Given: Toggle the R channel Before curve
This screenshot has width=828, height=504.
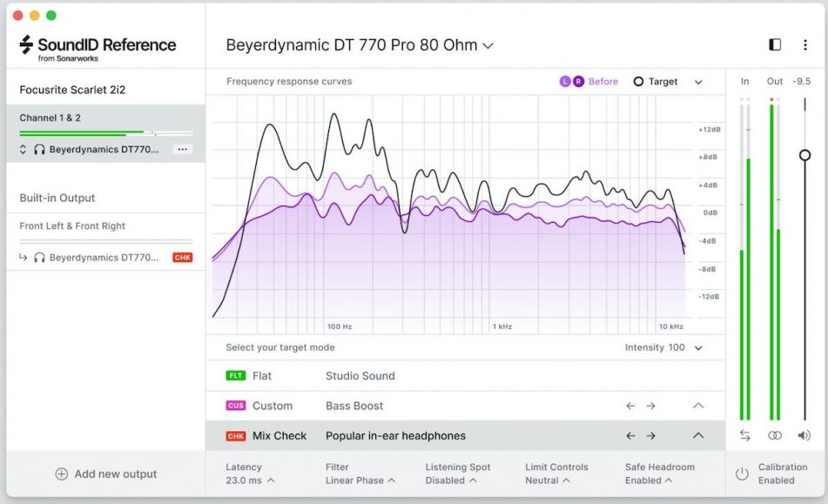Looking at the screenshot, I should tap(578, 81).
